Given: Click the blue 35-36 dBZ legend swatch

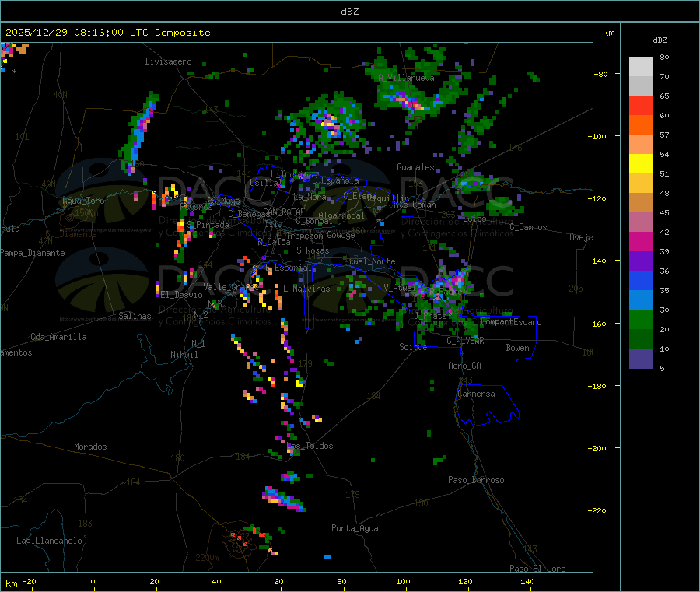Looking at the screenshot, I should [641, 280].
